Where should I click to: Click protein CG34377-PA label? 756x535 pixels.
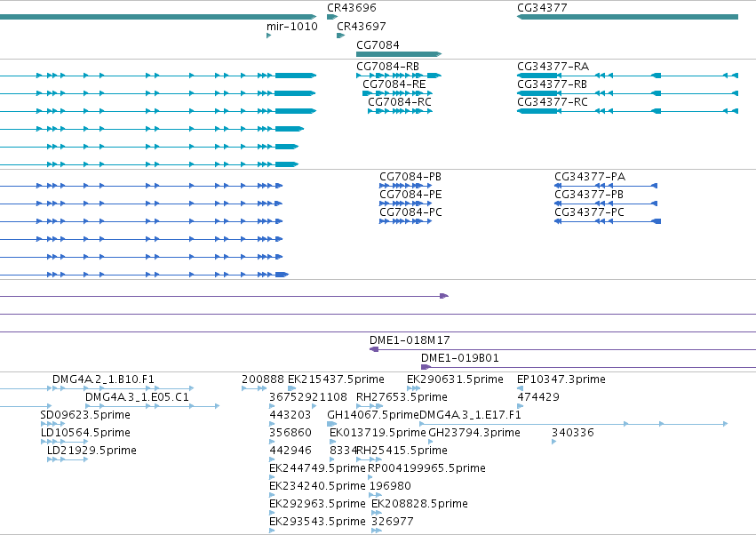pyautogui.click(x=590, y=177)
